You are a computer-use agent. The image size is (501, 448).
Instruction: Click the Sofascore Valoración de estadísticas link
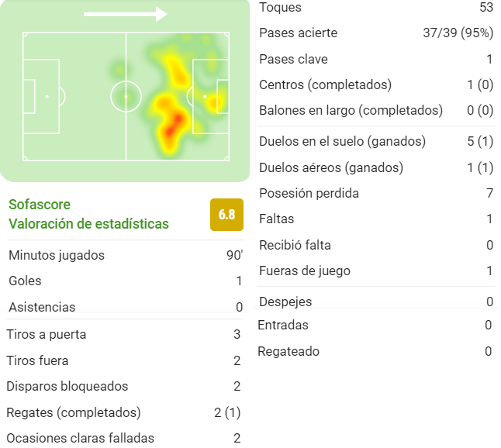tap(88, 214)
